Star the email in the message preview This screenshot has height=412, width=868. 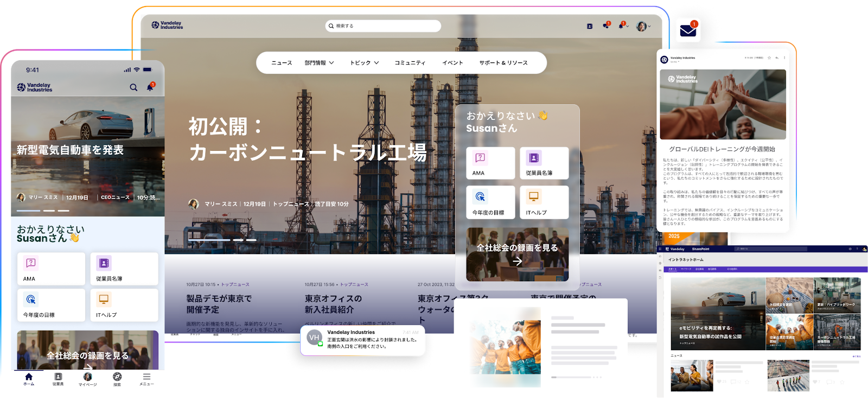pyautogui.click(x=769, y=58)
